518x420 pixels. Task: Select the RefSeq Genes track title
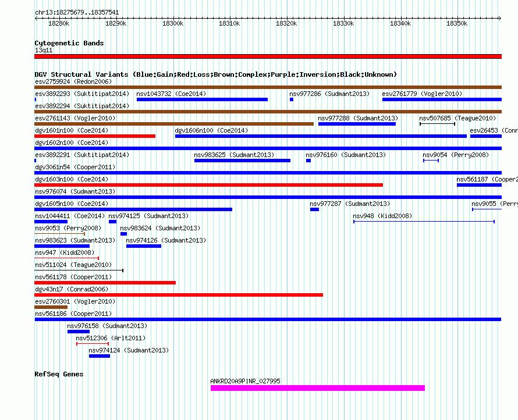59,374
